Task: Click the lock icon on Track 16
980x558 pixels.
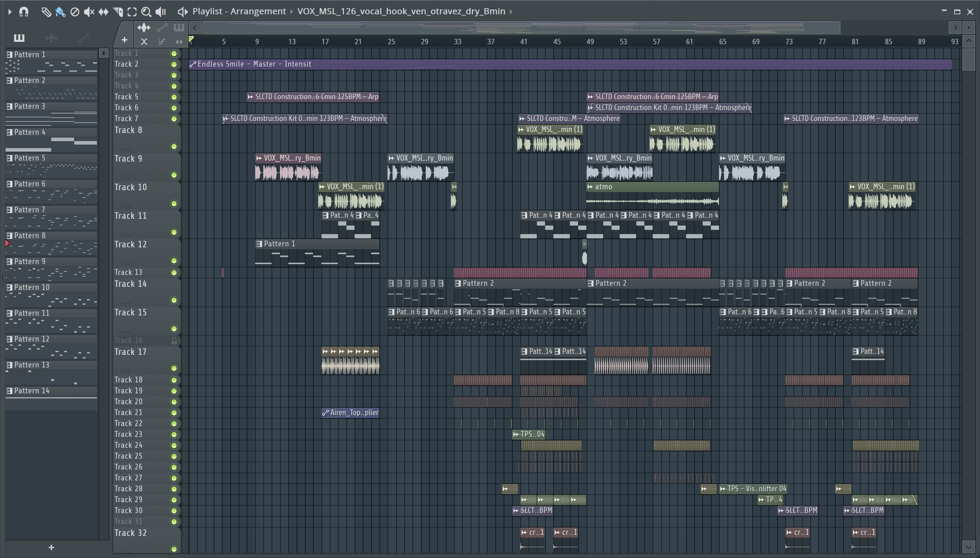Action: (174, 341)
